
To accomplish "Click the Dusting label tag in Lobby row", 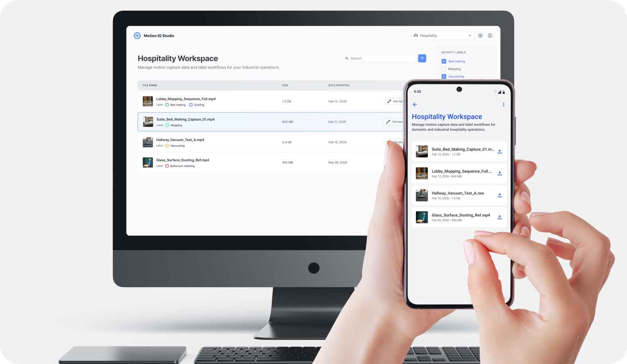I will pos(197,105).
